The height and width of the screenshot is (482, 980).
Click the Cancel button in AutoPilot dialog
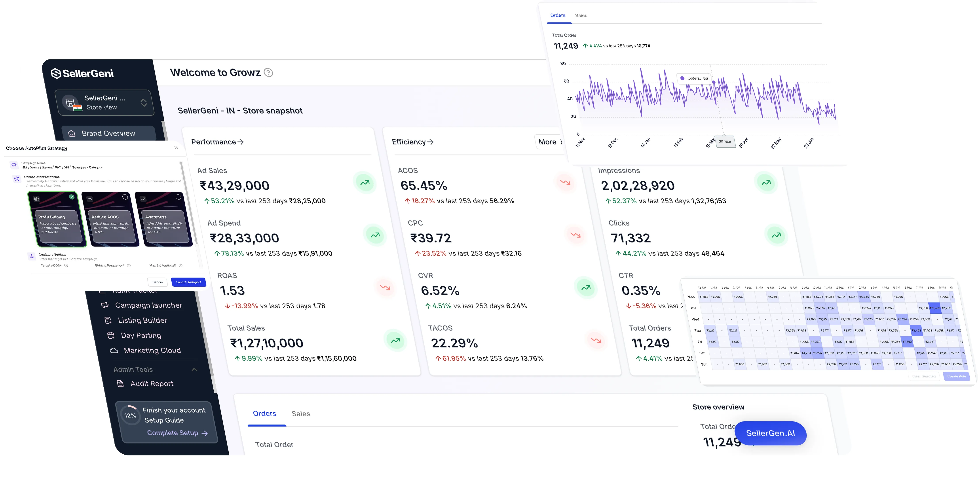[158, 282]
